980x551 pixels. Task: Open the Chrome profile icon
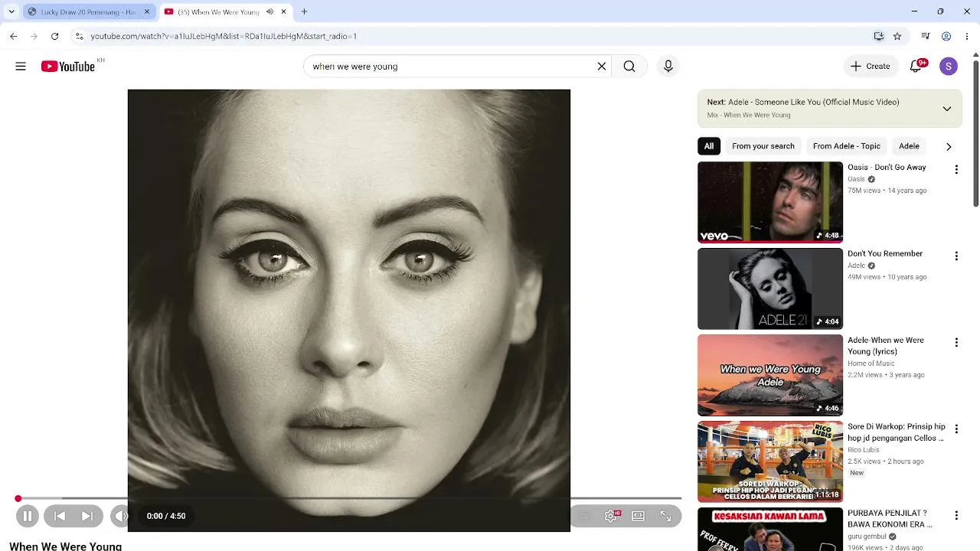tap(946, 36)
